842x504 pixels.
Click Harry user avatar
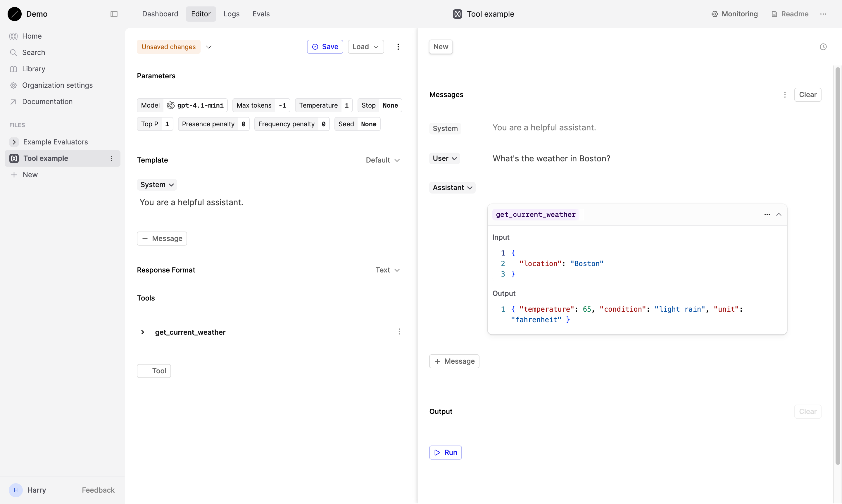coord(15,490)
